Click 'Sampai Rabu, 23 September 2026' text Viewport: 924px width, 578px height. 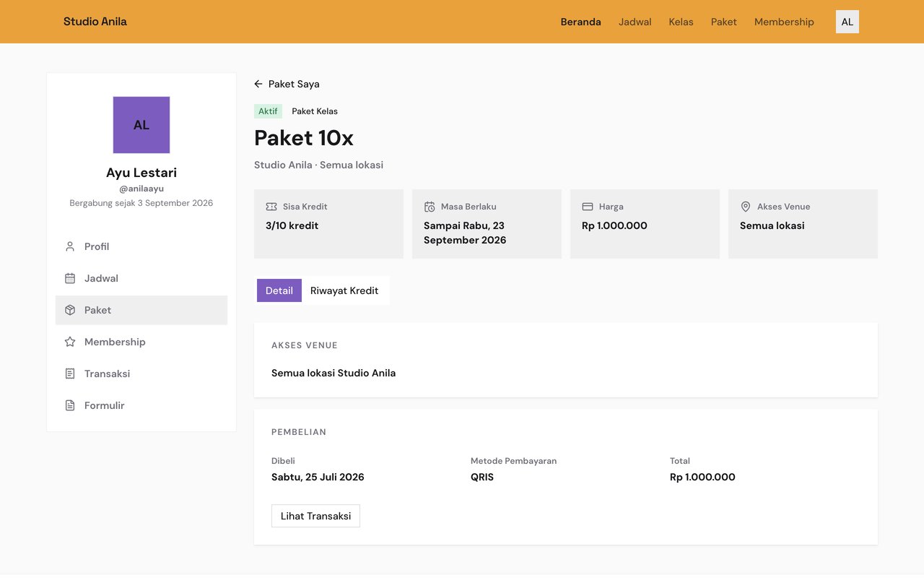pos(465,233)
